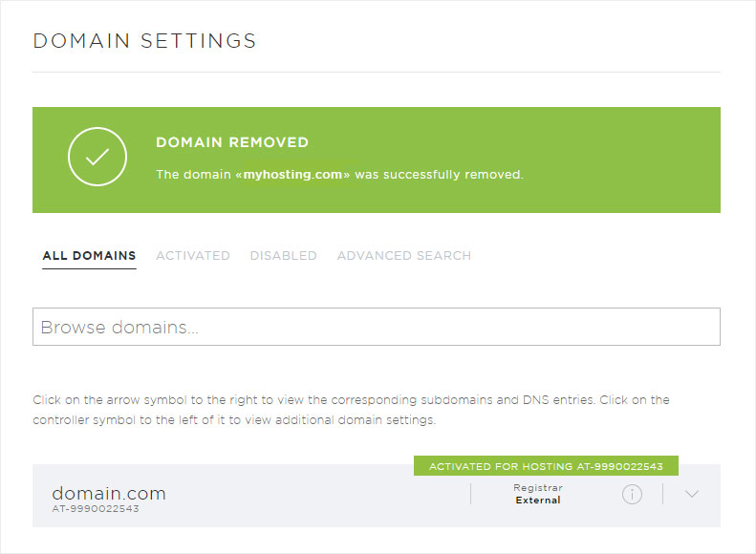Click the domain.com domain name
The height and width of the screenshot is (554, 756).
pyautogui.click(x=109, y=493)
